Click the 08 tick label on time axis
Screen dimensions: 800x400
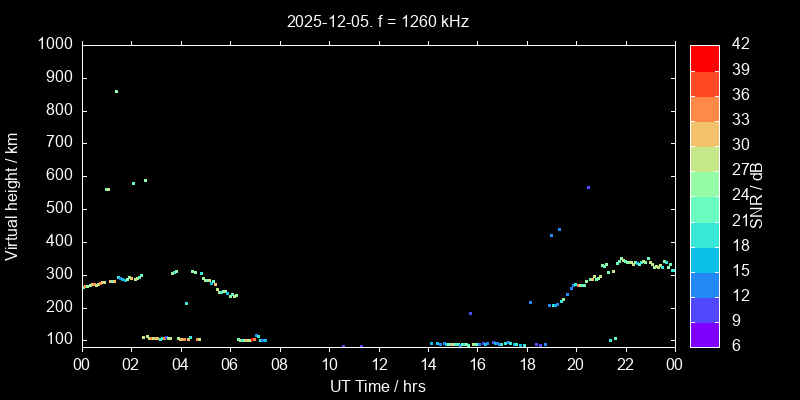point(279,364)
